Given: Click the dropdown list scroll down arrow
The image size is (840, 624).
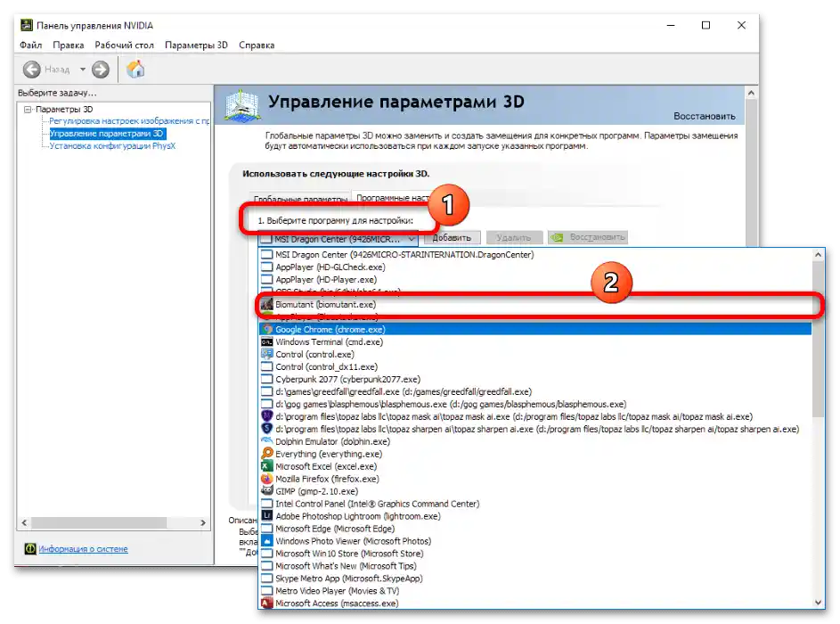Looking at the screenshot, I should pos(818,602).
